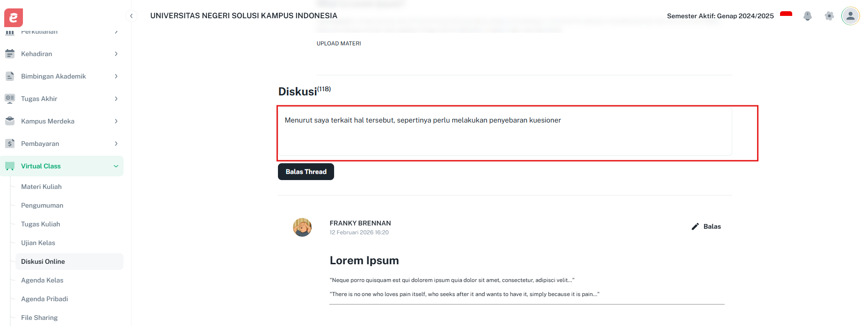
Task: Select the Kampus Merdeka briefcase icon
Action: tap(10, 121)
